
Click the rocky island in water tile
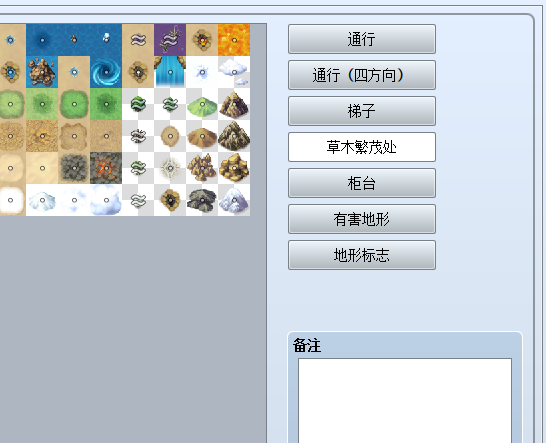click(42, 72)
